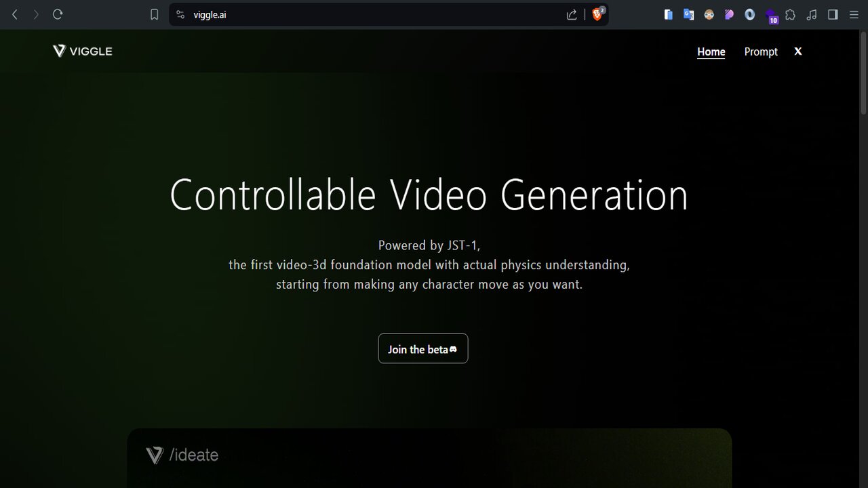Viewport: 868px width, 488px height.
Task: Click the Controllable Video Generation heading
Action: [429, 195]
